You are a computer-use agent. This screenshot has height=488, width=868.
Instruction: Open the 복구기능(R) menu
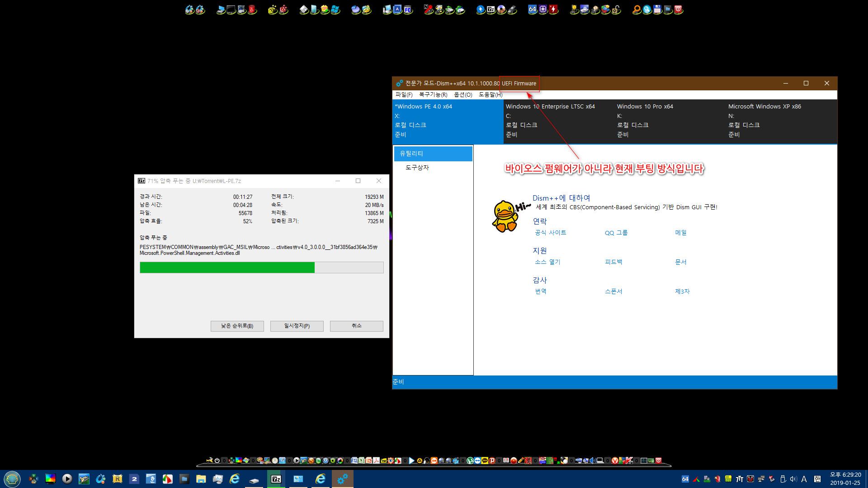[x=433, y=95]
